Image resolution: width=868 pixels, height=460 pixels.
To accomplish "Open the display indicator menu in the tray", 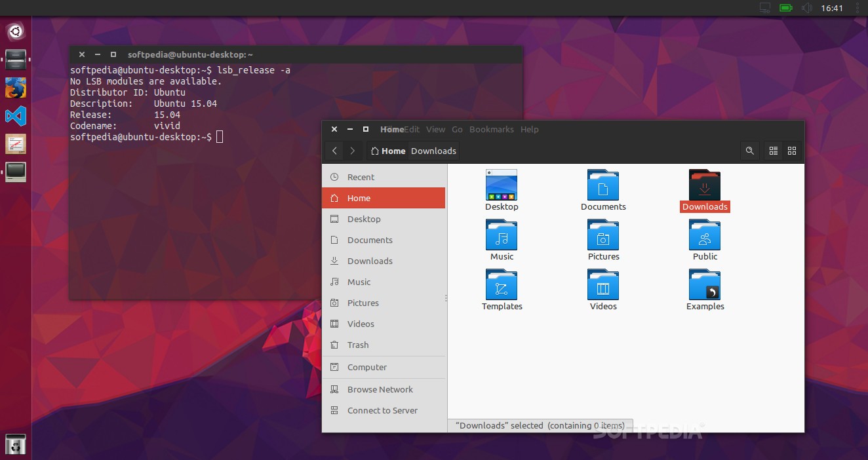I will point(764,8).
